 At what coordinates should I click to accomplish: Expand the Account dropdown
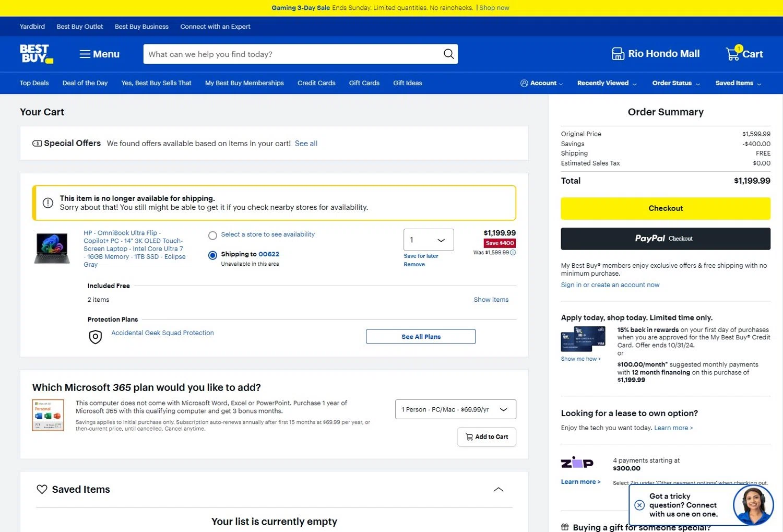coord(542,83)
